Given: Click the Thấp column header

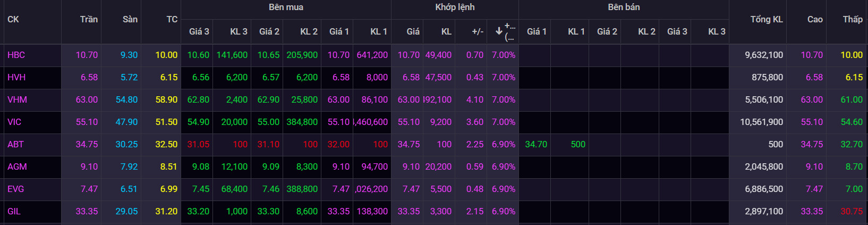Looking at the screenshot, I should pyautogui.click(x=853, y=20).
